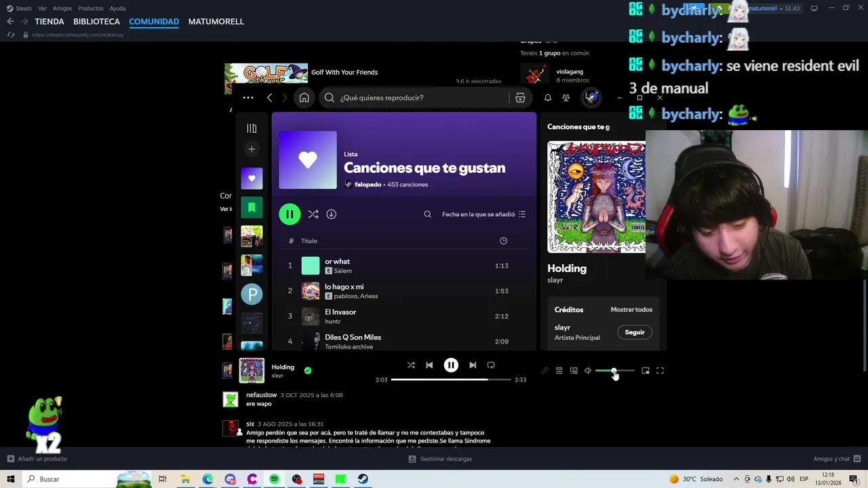The image size is (868, 488).
Task: Pause playback in bottom bar
Action: point(451,365)
